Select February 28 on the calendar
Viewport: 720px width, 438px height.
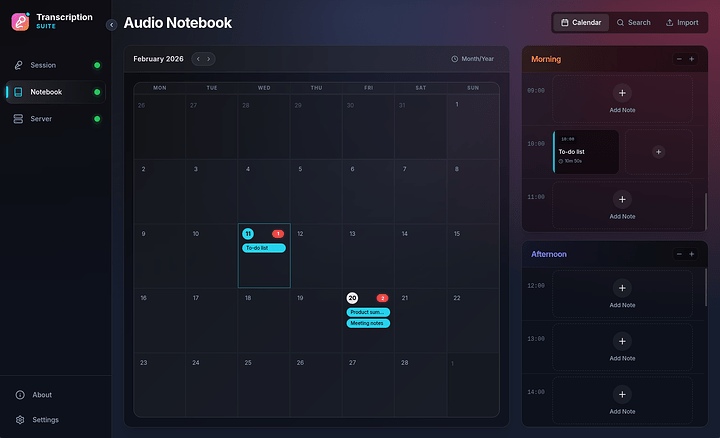pos(421,385)
